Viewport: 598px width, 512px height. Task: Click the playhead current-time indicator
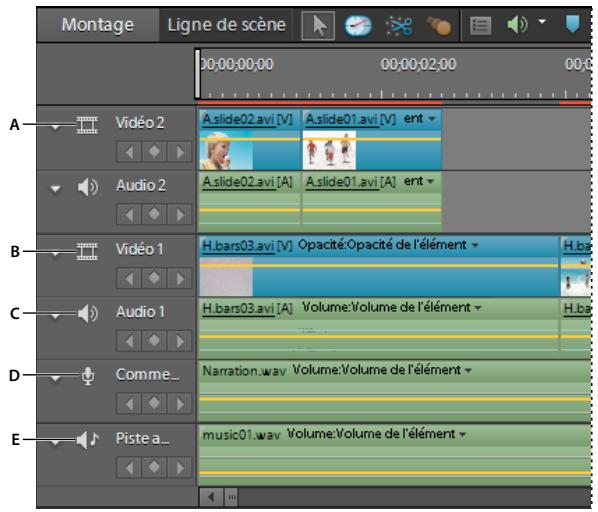[x=197, y=74]
